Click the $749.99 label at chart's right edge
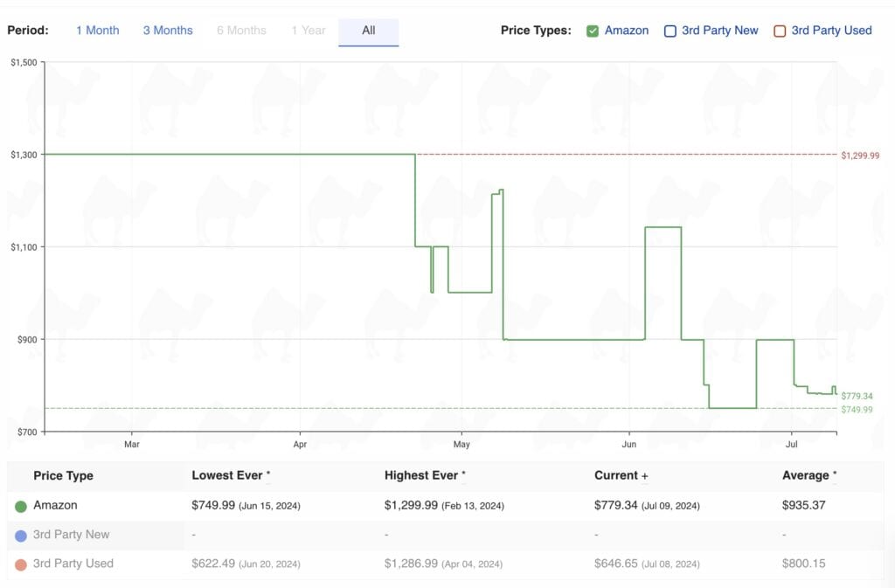The width and height of the screenshot is (895, 588). (857, 410)
